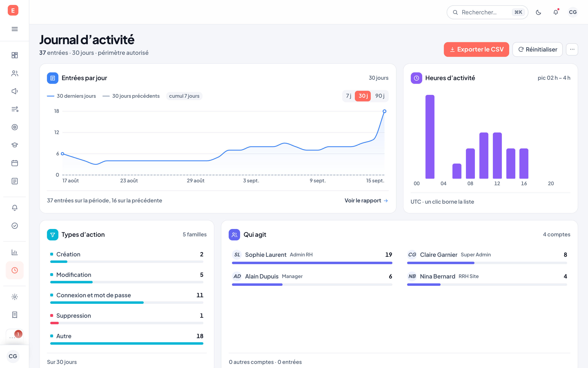Click the 12 h activity bar
The image size is (588, 368).
tap(497, 156)
